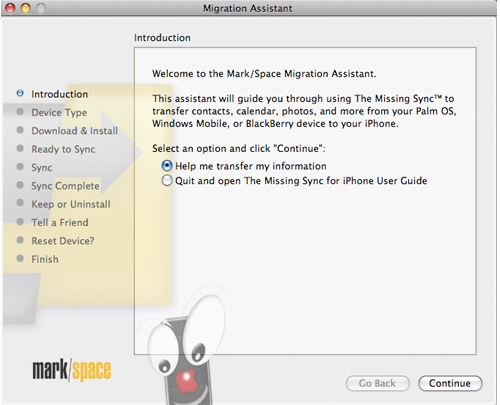The image size is (500, 405).
Task: Close the Migration Assistant window
Action: point(10,8)
